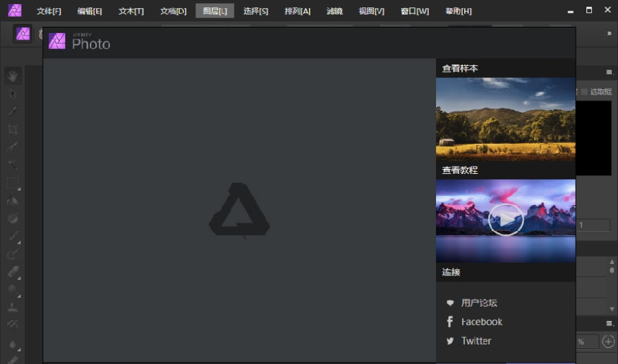The image size is (618, 364).
Task: Click the 查看教程 heading
Action: coord(459,170)
